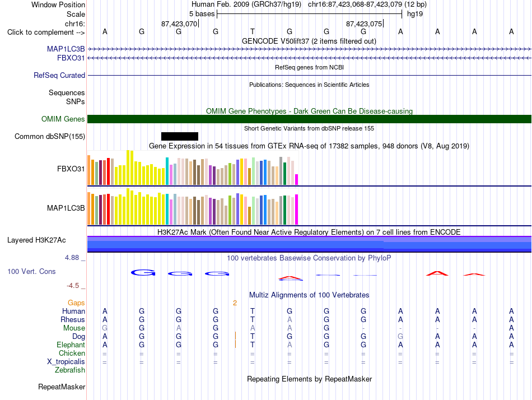Click 'Short Genetic Variants from dbSNP release 155' title
The image size is (532, 400).
coord(309,128)
